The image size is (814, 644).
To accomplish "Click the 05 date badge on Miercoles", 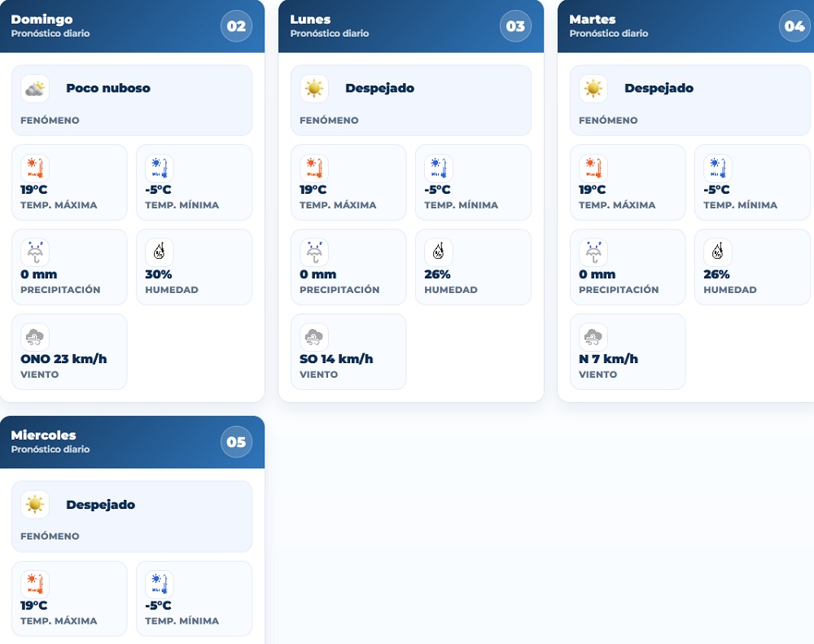I will click(x=236, y=442).
